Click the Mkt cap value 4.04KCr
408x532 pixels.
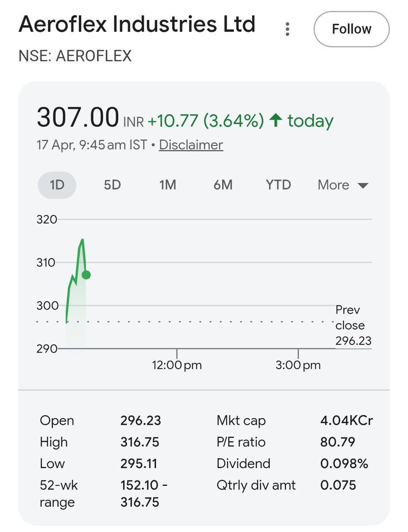[346, 420]
